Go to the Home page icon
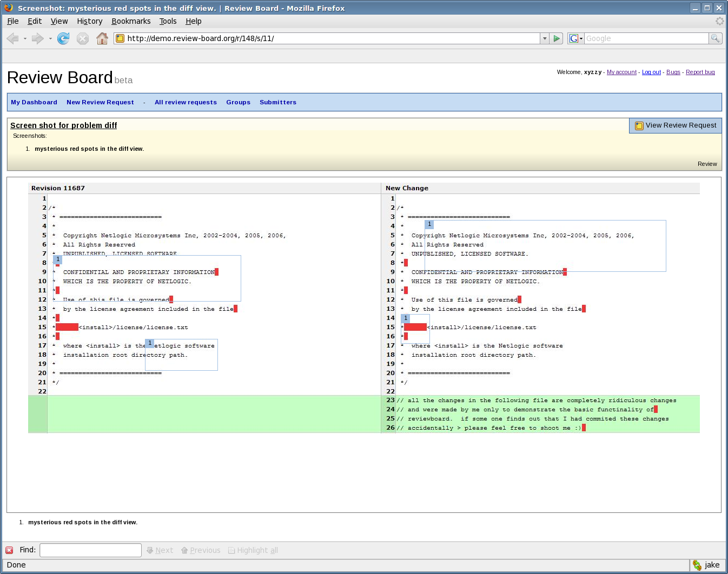Image resolution: width=728 pixels, height=574 pixels. (102, 38)
